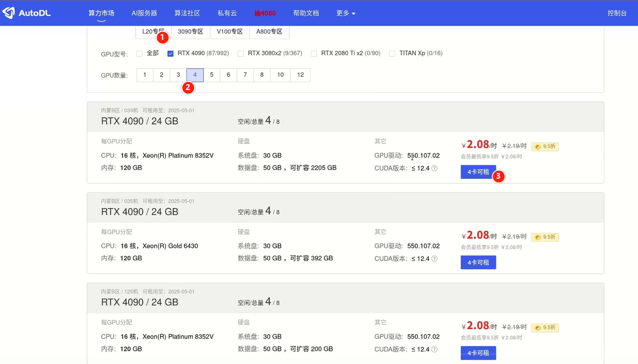Open the AI服务器 page
Viewport: 638px width, 364px height.
click(145, 13)
